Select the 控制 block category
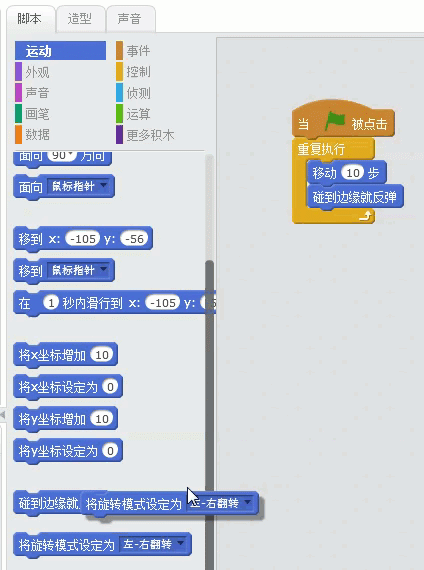This screenshot has height=570, width=424. point(138,72)
